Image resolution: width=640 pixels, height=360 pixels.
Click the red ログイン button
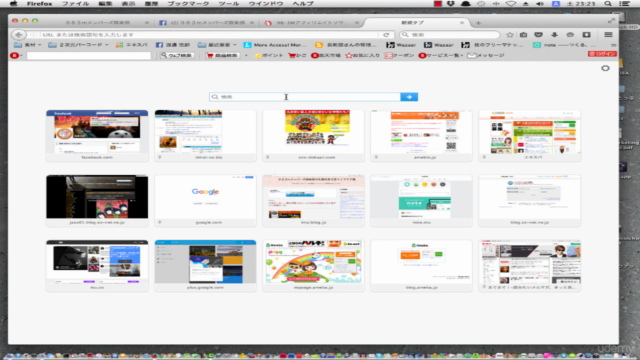pos(602,54)
